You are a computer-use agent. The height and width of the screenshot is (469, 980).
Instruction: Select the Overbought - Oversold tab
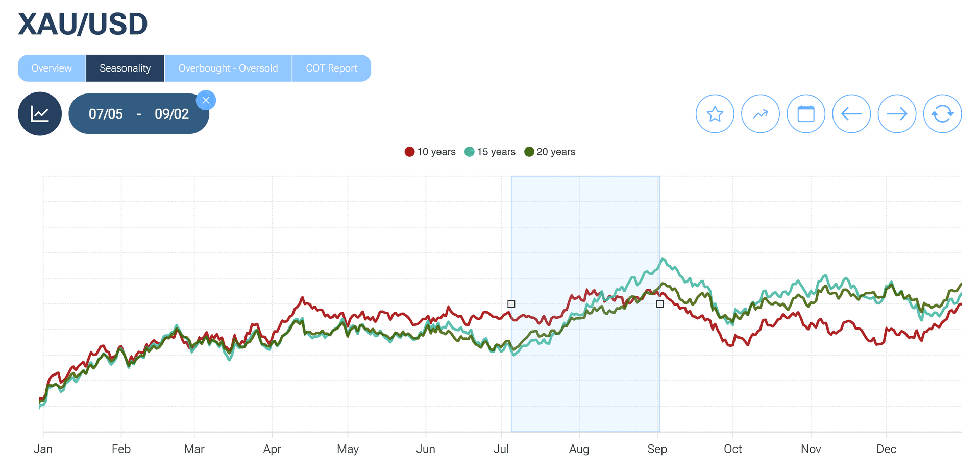point(228,67)
